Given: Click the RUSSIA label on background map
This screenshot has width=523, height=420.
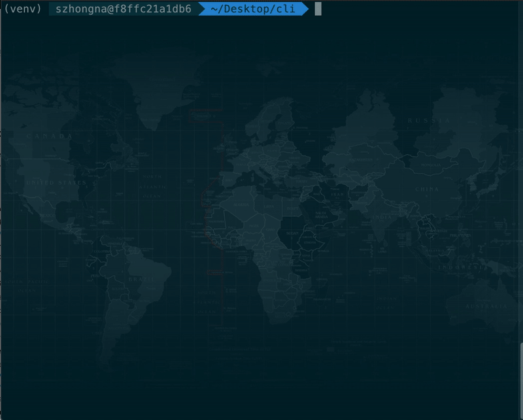Looking at the screenshot, I should pos(430,120).
